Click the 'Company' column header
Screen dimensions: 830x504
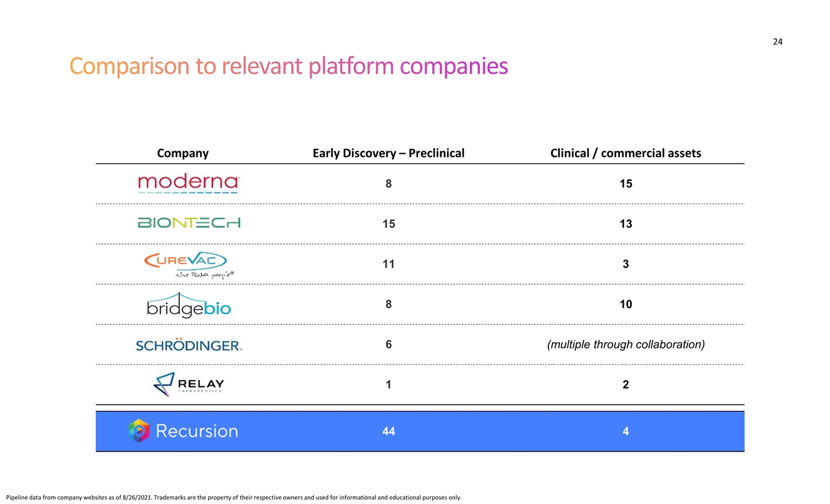pos(183,153)
